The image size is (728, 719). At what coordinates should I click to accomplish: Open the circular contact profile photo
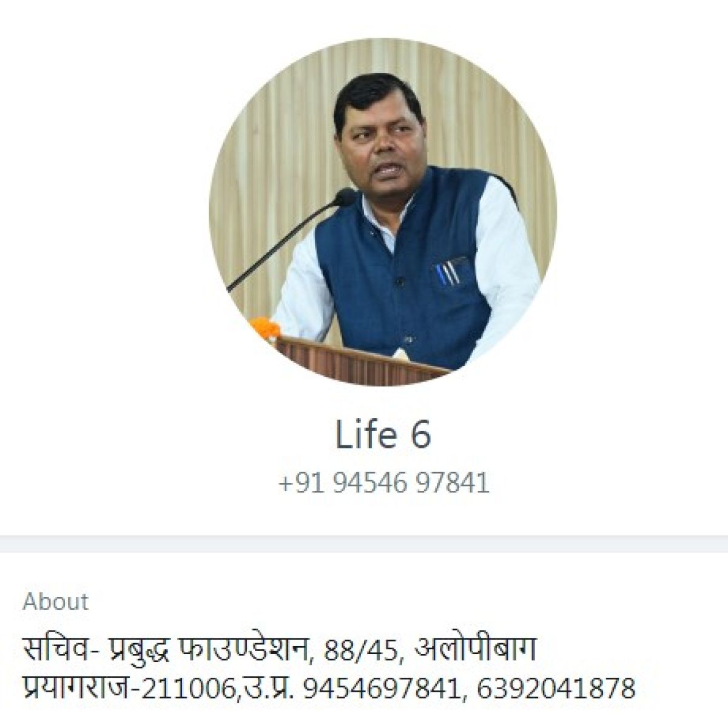coord(383,212)
